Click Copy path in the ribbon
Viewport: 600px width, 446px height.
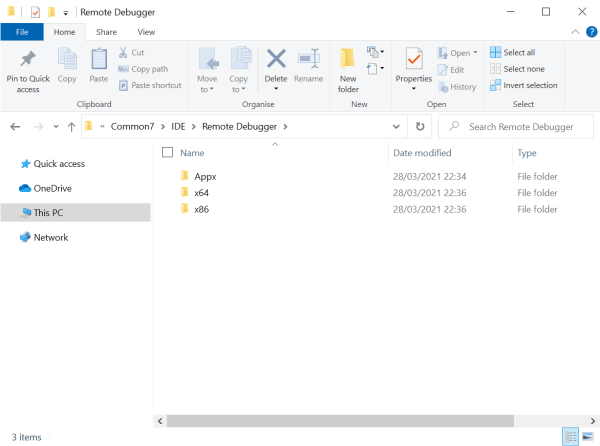point(143,69)
